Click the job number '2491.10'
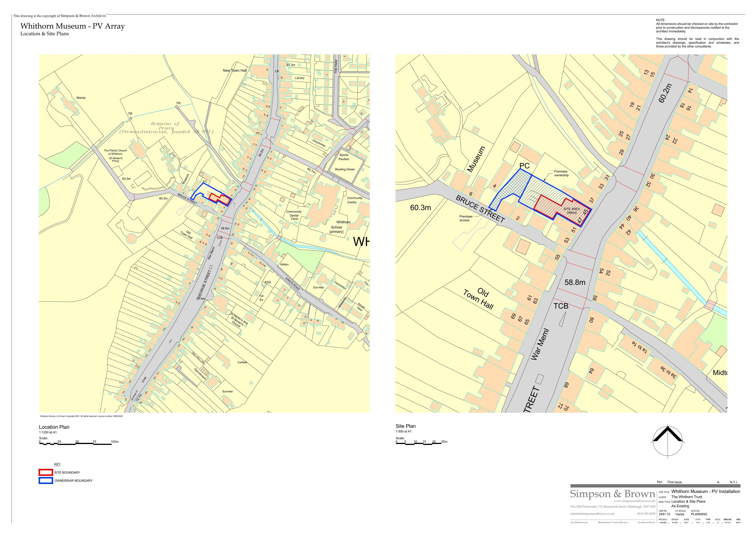The height and width of the screenshot is (534, 756). [x=664, y=514]
